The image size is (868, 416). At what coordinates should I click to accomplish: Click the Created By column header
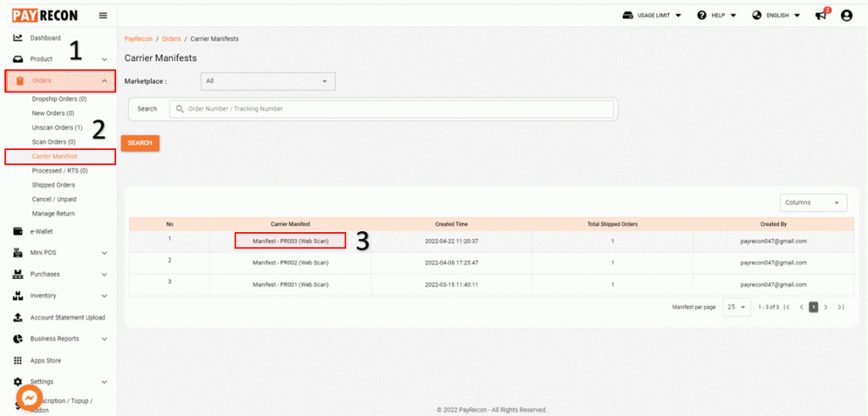(773, 224)
